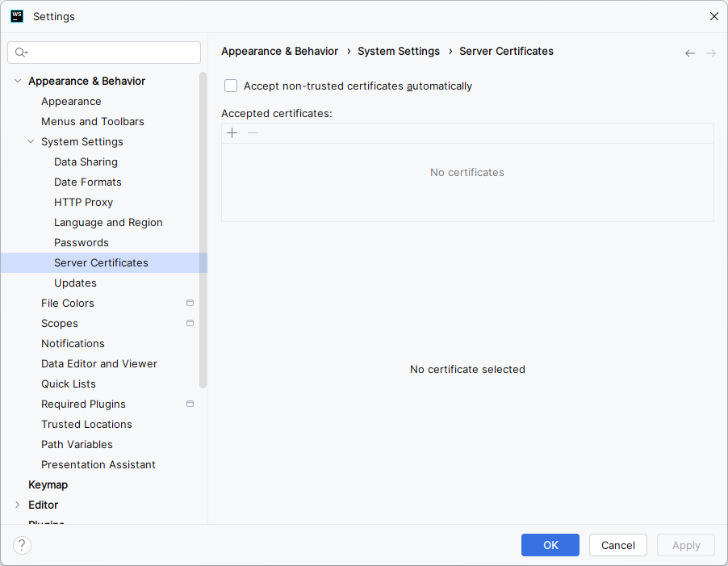Open Date Formats settings
728x566 pixels.
click(88, 182)
